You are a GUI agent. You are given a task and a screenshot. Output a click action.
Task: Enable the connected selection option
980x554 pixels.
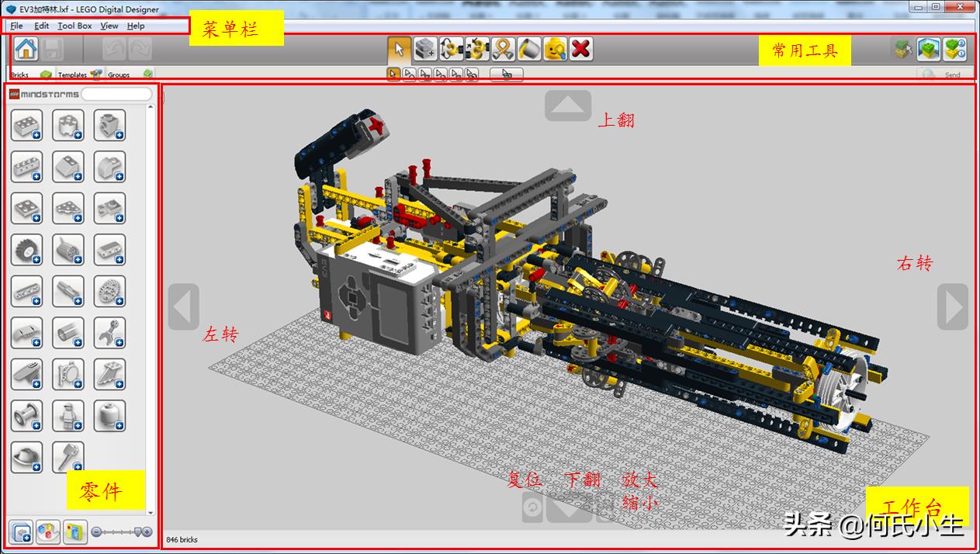[x=424, y=74]
